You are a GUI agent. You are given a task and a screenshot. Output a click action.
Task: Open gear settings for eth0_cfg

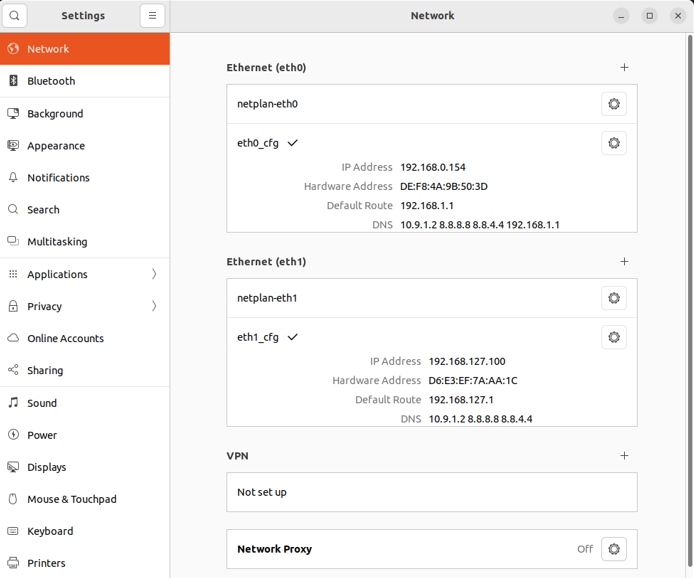tap(614, 143)
